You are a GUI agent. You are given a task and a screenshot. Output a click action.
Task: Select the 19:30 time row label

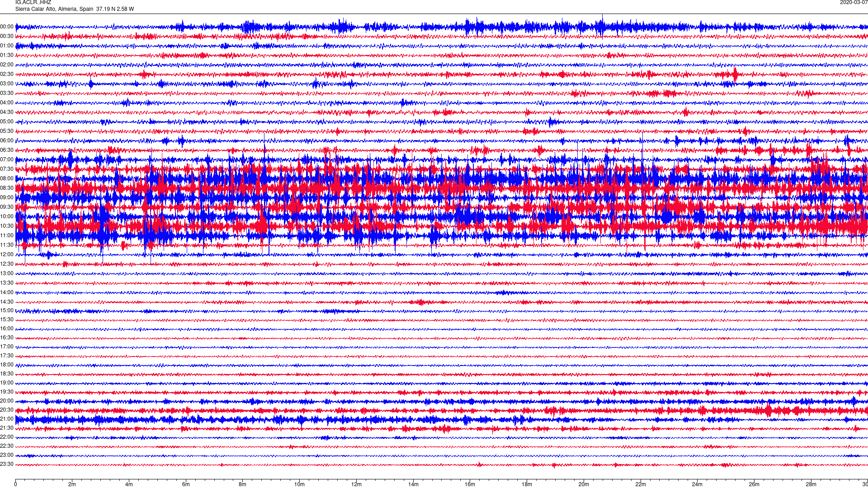[x=7, y=392]
